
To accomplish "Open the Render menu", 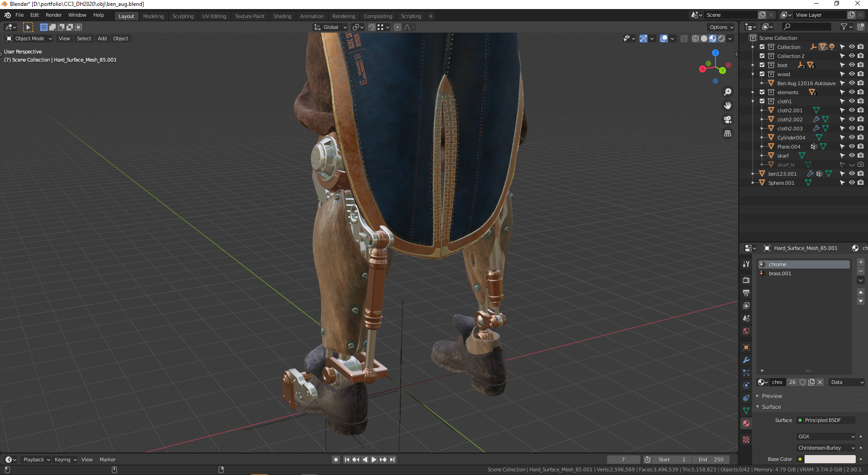I will point(53,15).
